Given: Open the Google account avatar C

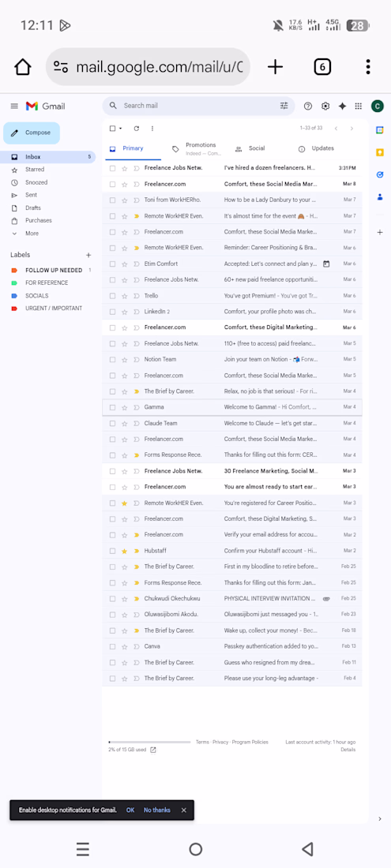Looking at the screenshot, I should point(377,107).
